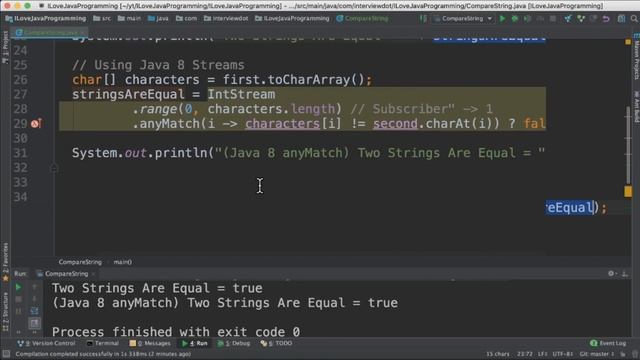This screenshot has width=640, height=360.
Task: Click CompareString in editor breadcrumb bar
Action: [80, 262]
